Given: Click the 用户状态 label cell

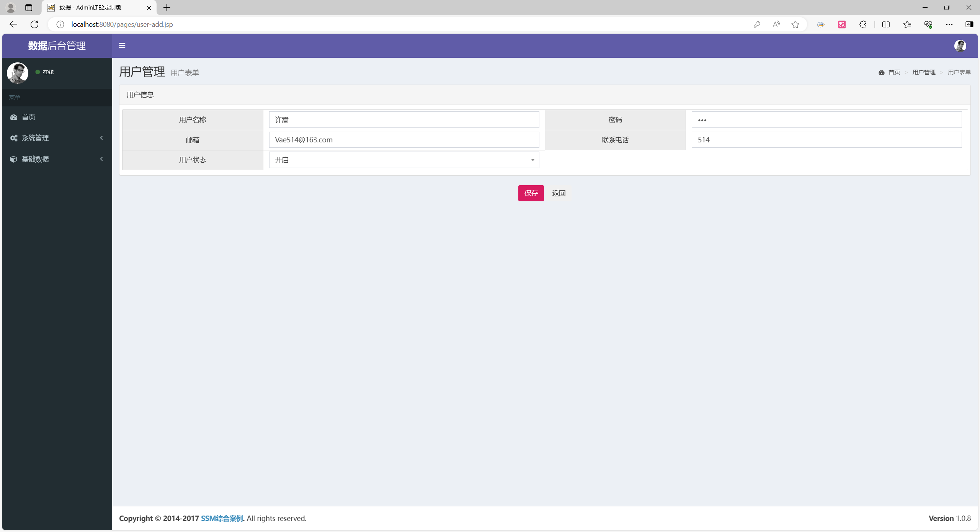Looking at the screenshot, I should (193, 160).
